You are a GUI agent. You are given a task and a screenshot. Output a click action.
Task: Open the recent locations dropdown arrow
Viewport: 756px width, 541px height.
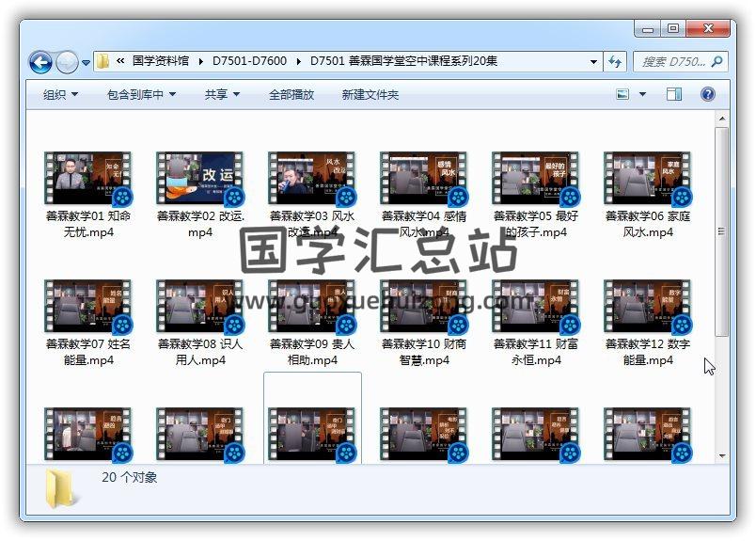(87, 63)
